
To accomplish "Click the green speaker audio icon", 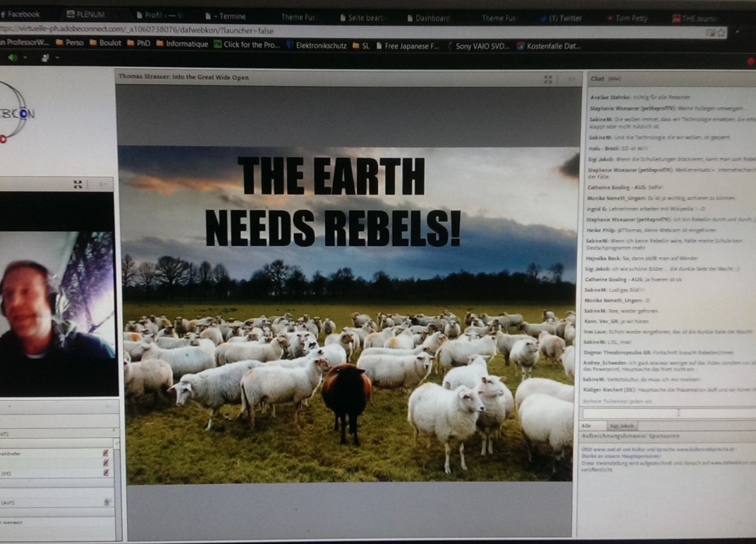I will tap(11, 58).
